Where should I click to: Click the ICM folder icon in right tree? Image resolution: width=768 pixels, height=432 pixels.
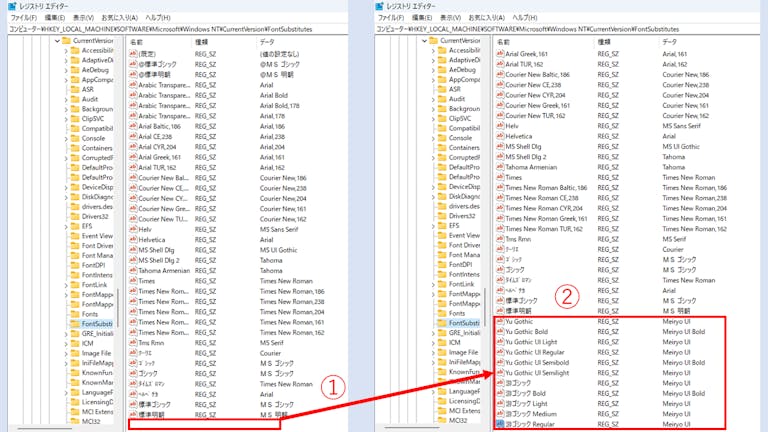[x=442, y=342]
